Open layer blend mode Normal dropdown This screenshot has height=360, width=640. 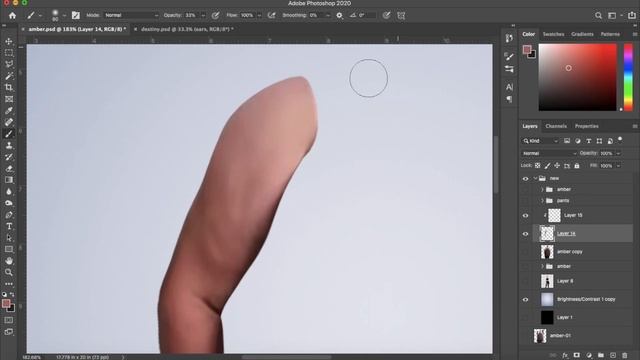[549, 153]
